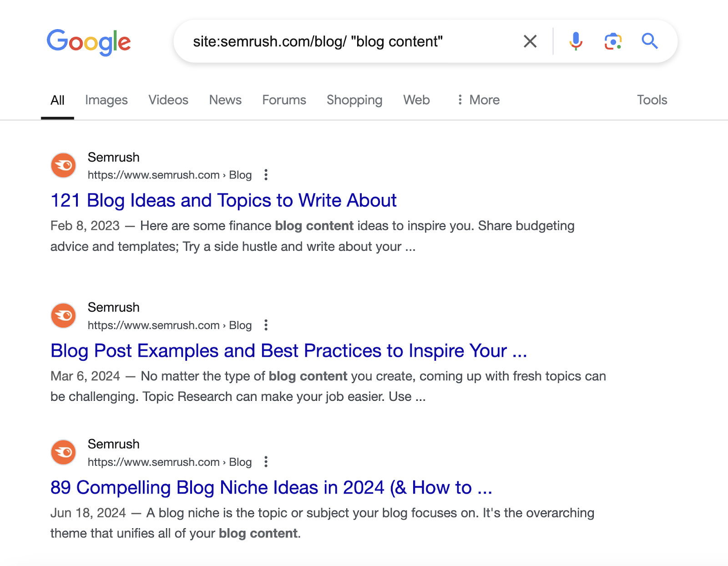The width and height of the screenshot is (728, 566).
Task: Click the Semrush favicon on the first result
Action: coord(63,165)
